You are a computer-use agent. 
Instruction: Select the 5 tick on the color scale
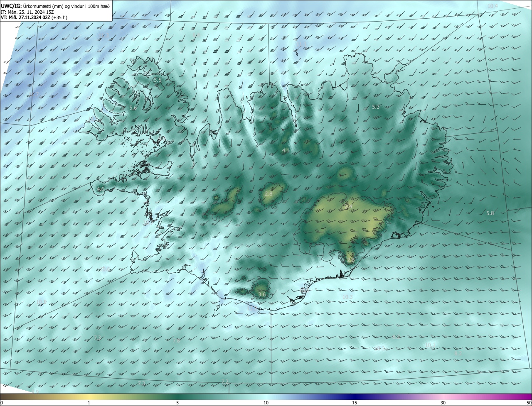click(177, 403)
